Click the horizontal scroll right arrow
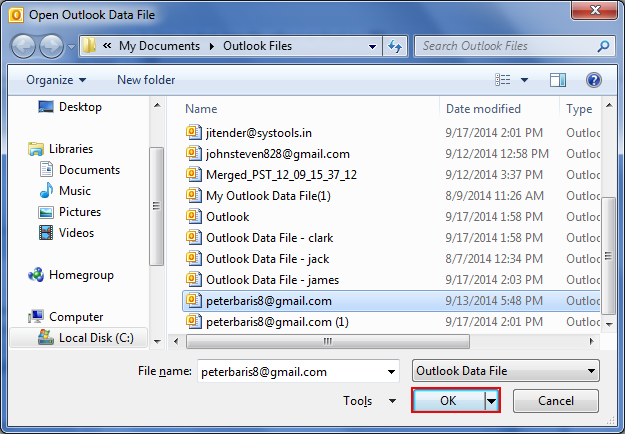This screenshot has width=625, height=434. pos(592,342)
